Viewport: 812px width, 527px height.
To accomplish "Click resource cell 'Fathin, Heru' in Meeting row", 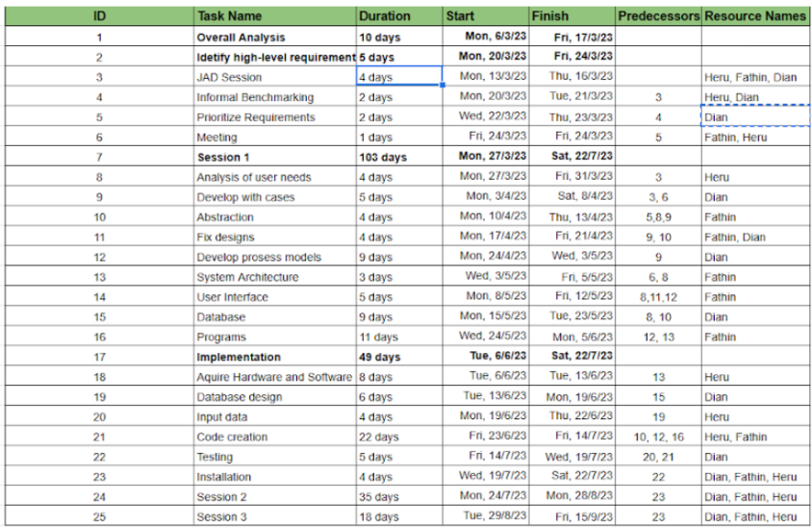I will click(756, 138).
